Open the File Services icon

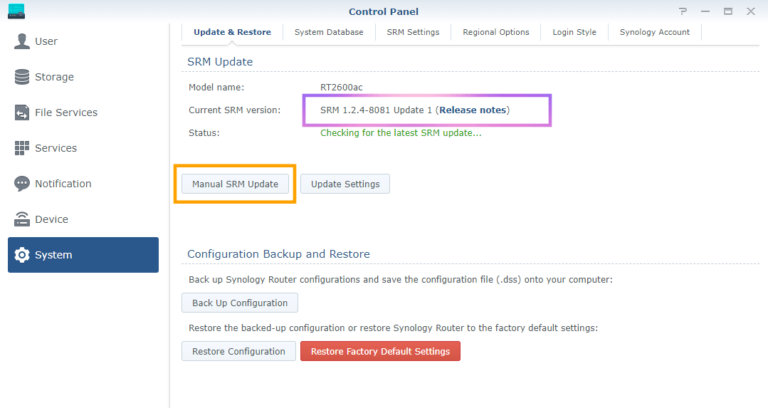click(x=22, y=113)
